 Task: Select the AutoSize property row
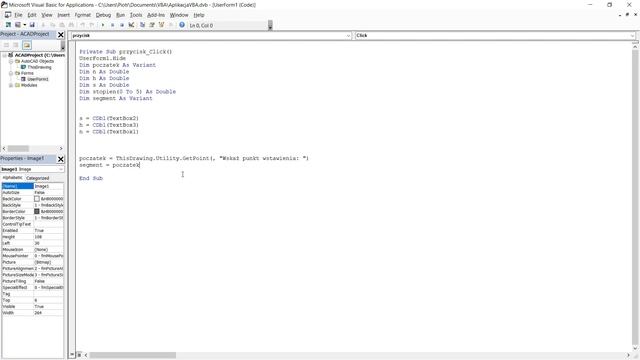click(33, 192)
